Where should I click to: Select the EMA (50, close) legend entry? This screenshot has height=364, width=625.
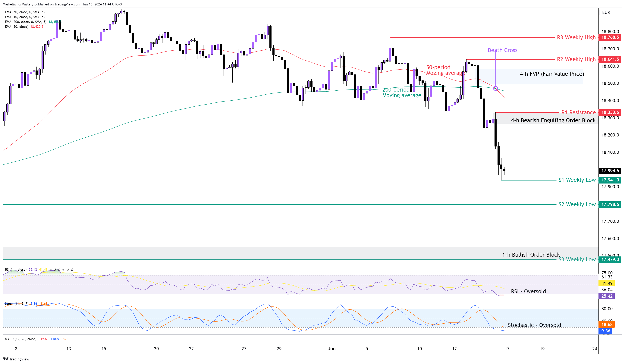(17, 27)
